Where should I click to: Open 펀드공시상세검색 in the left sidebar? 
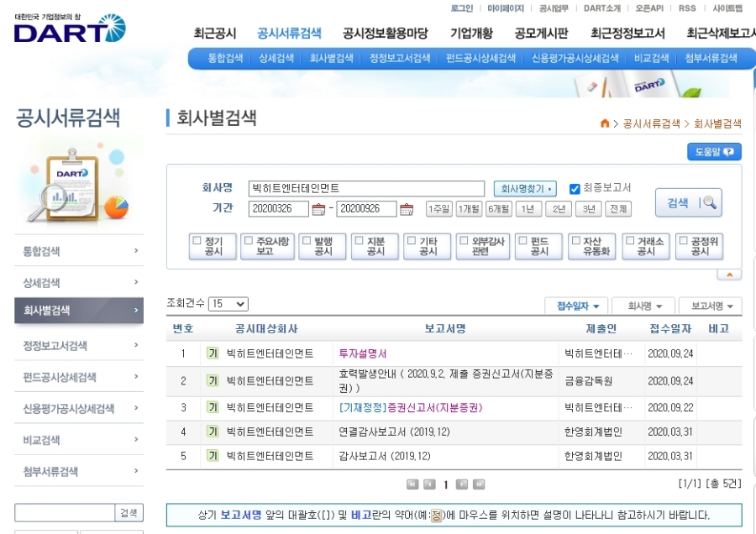[79, 376]
